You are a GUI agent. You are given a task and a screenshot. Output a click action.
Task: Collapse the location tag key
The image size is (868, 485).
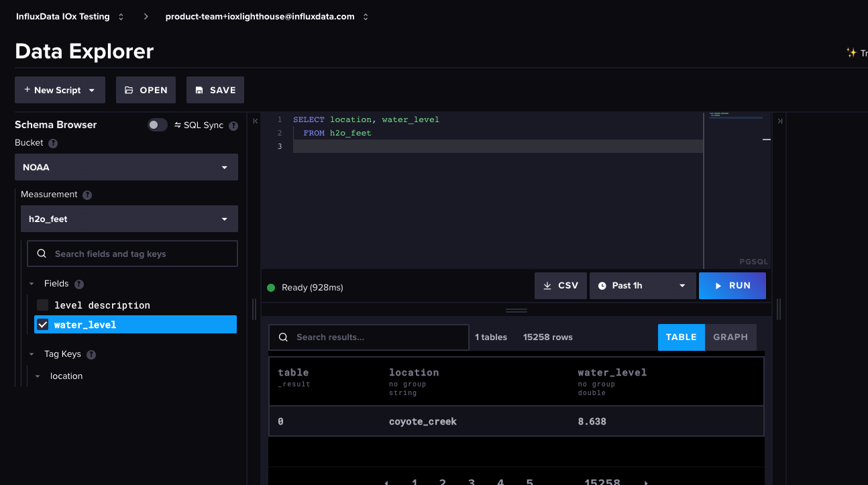(38, 376)
